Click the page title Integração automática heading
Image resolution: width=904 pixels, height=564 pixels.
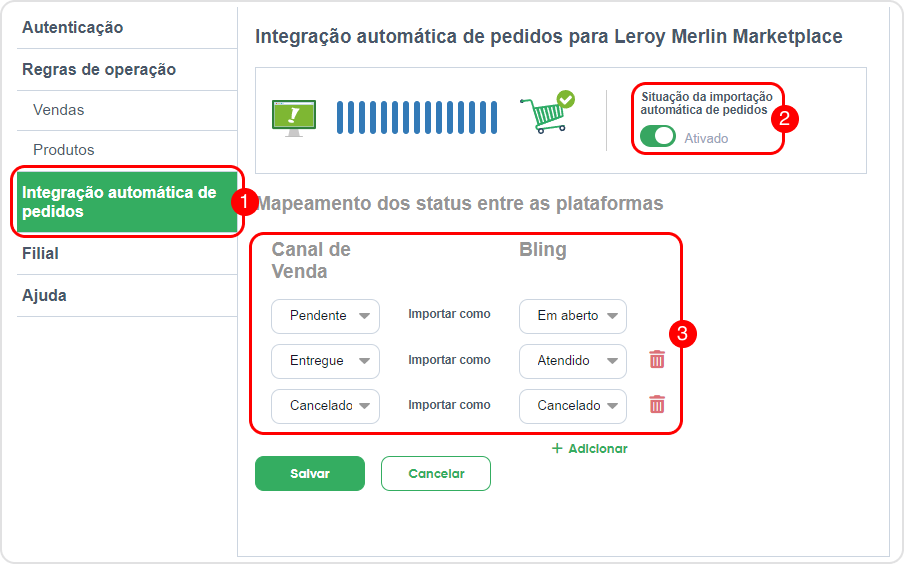(x=548, y=36)
